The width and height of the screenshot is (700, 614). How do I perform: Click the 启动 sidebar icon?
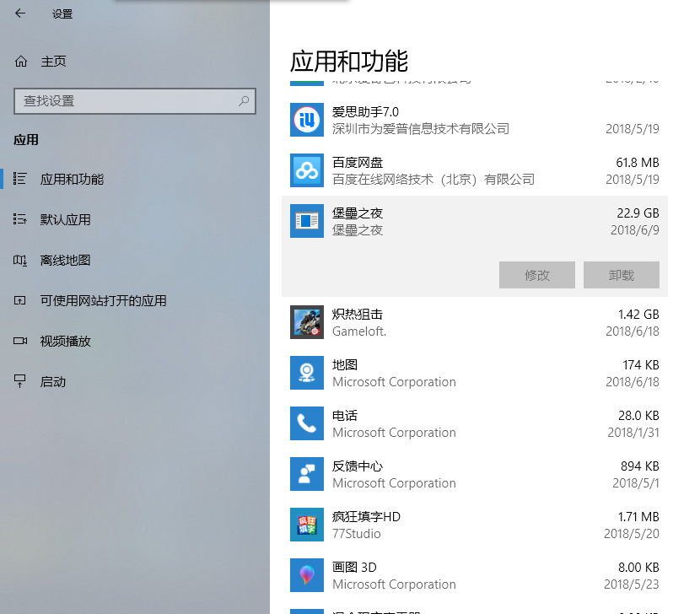coord(19,381)
